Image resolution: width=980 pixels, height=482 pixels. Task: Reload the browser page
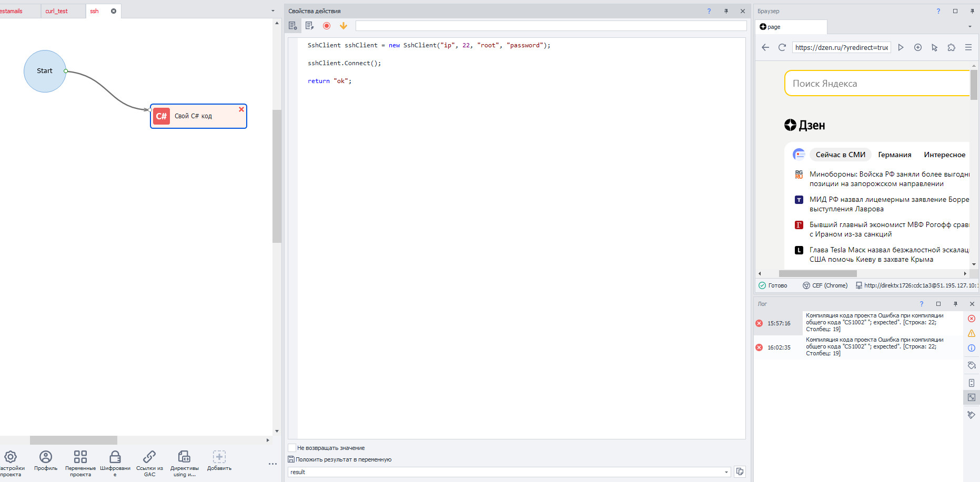[x=782, y=47]
